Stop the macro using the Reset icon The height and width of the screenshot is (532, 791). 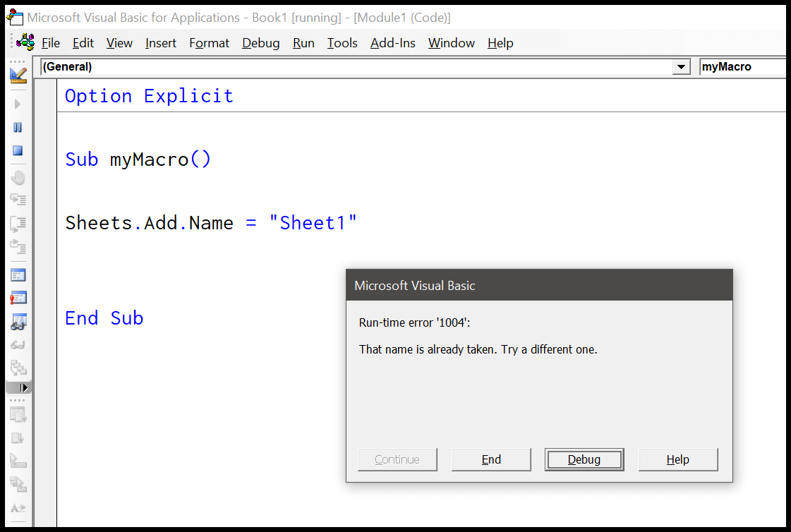(18, 150)
